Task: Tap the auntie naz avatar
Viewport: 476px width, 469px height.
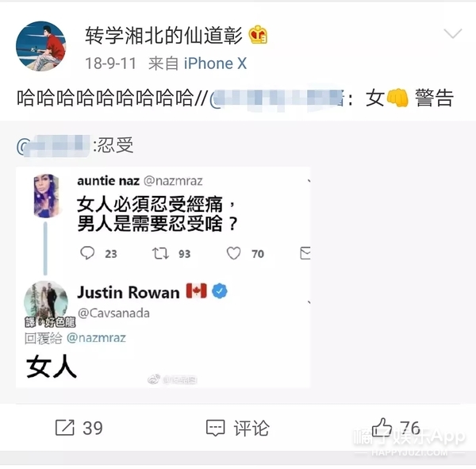Action: click(46, 196)
